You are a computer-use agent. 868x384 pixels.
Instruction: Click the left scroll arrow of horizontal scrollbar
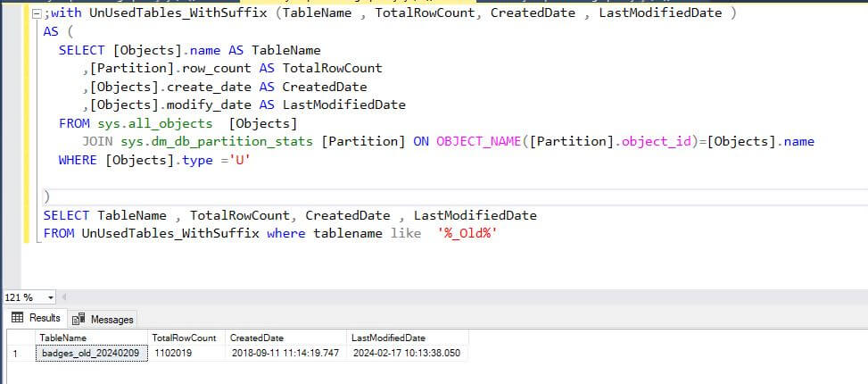pos(64,297)
